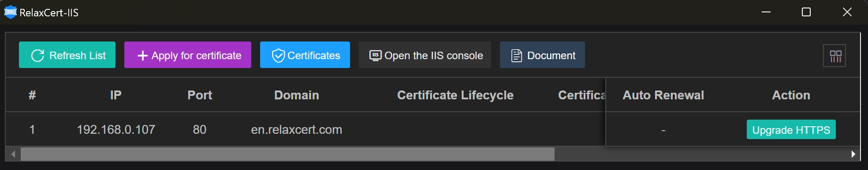The width and height of the screenshot is (868, 170).
Task: Click the Refresh List button
Action: (67, 55)
